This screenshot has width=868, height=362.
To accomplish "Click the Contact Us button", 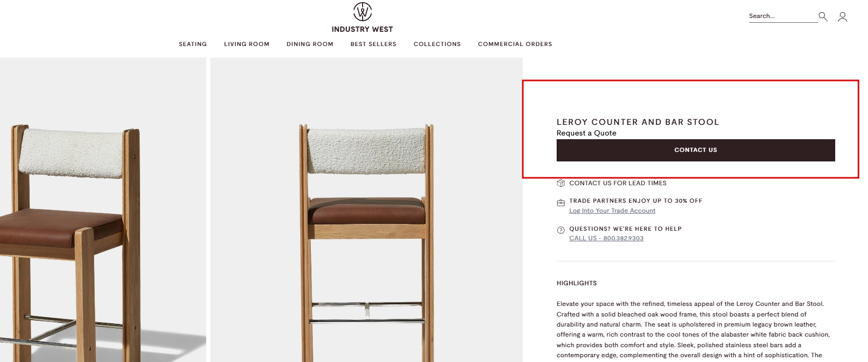I will click(x=696, y=150).
